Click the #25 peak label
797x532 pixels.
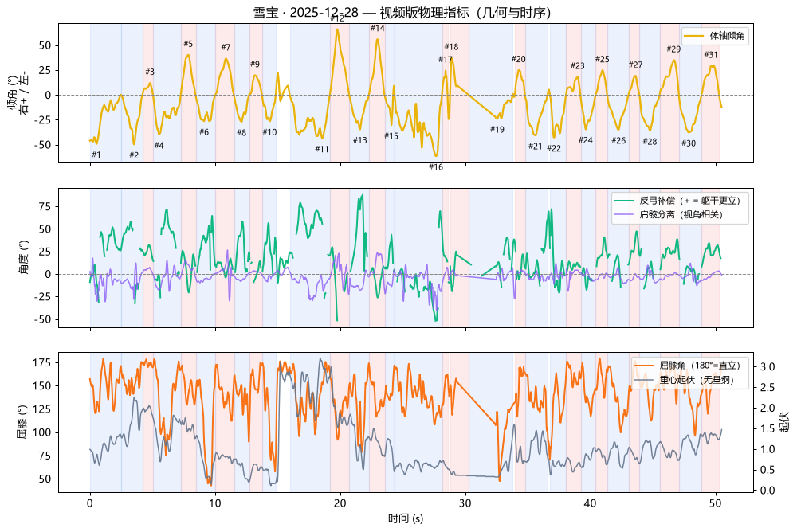pyautogui.click(x=602, y=60)
